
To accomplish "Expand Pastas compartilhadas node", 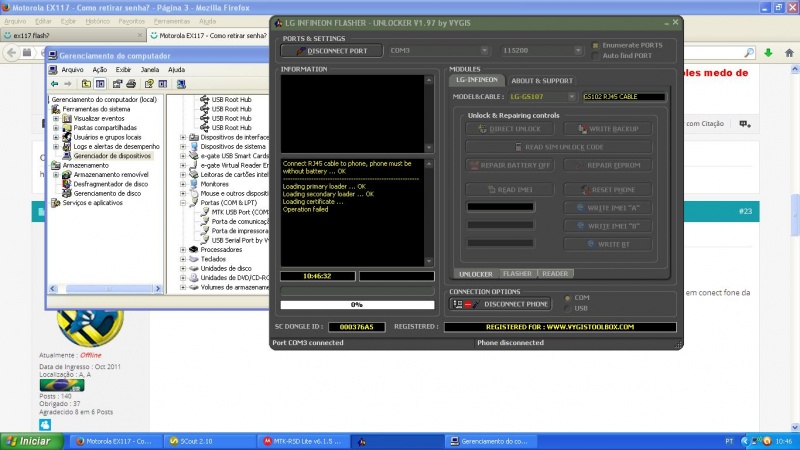I will [x=56, y=128].
